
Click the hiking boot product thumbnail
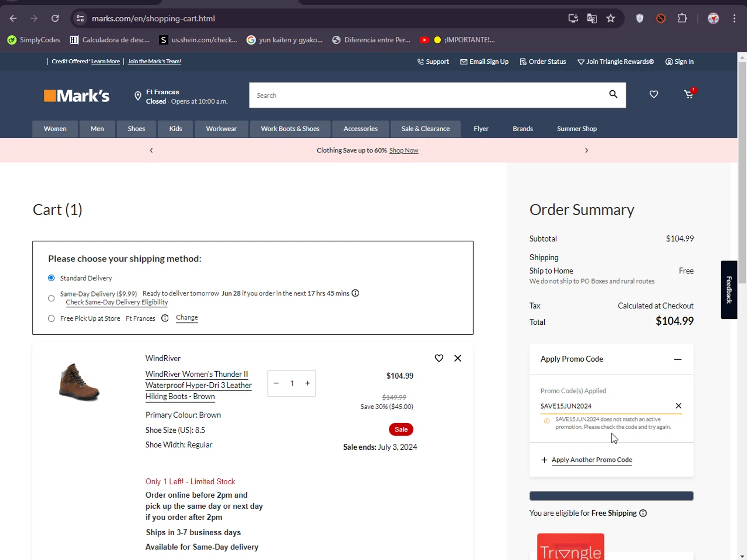pyautogui.click(x=79, y=382)
